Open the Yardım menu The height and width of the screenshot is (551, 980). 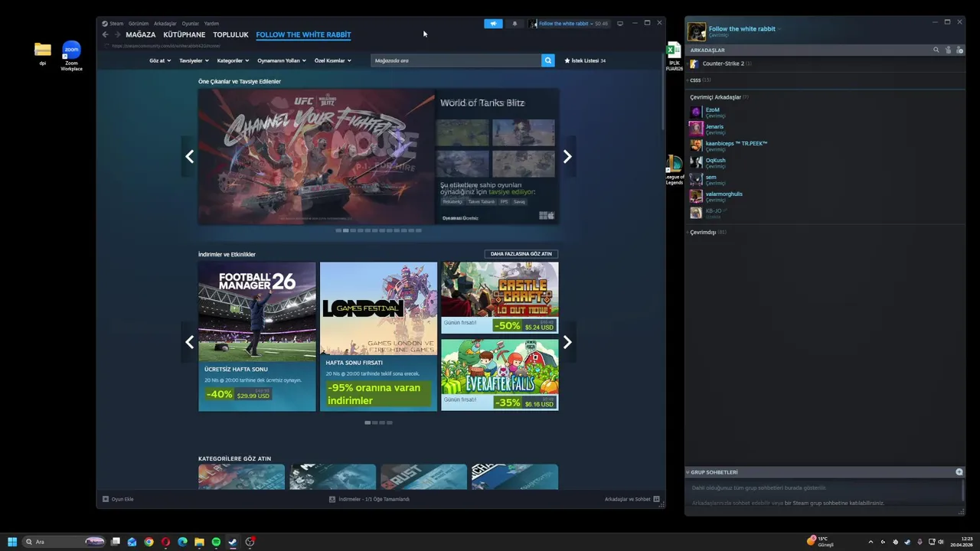coord(211,24)
